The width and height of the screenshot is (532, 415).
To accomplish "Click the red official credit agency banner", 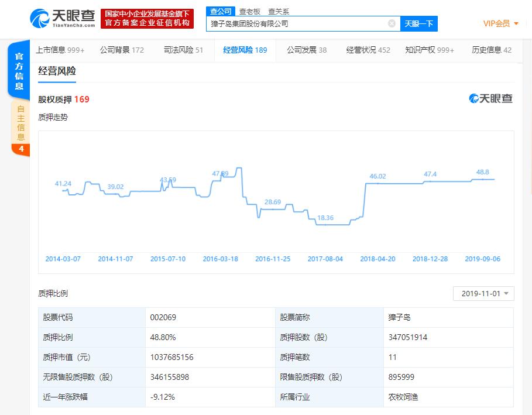I will 147,19.
